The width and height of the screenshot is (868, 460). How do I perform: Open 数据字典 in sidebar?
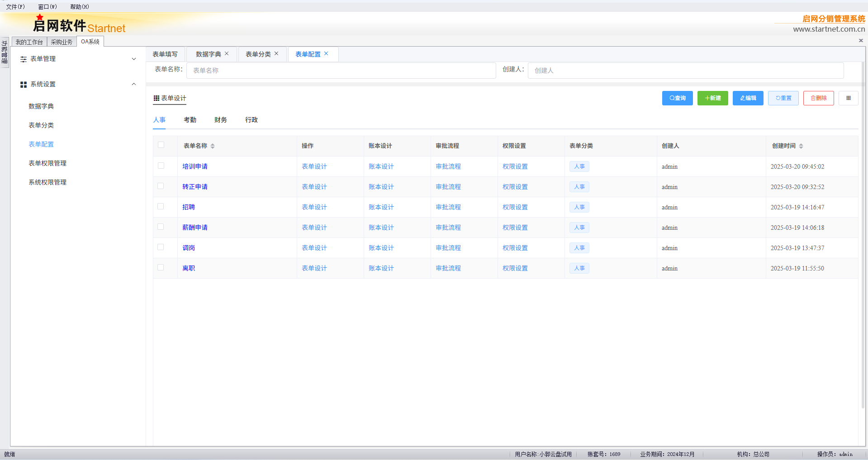point(41,106)
